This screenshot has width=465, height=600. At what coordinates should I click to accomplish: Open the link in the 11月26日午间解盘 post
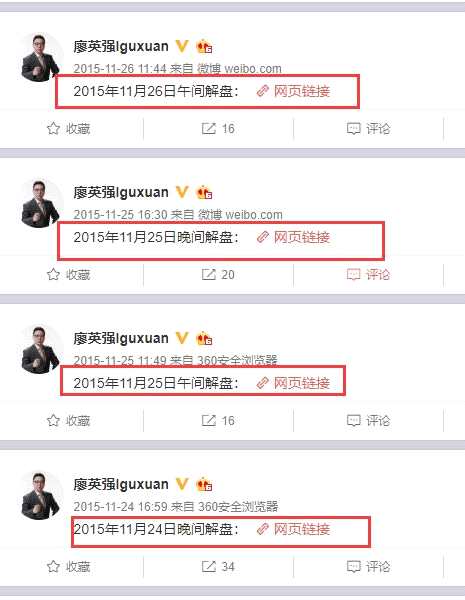(293, 91)
